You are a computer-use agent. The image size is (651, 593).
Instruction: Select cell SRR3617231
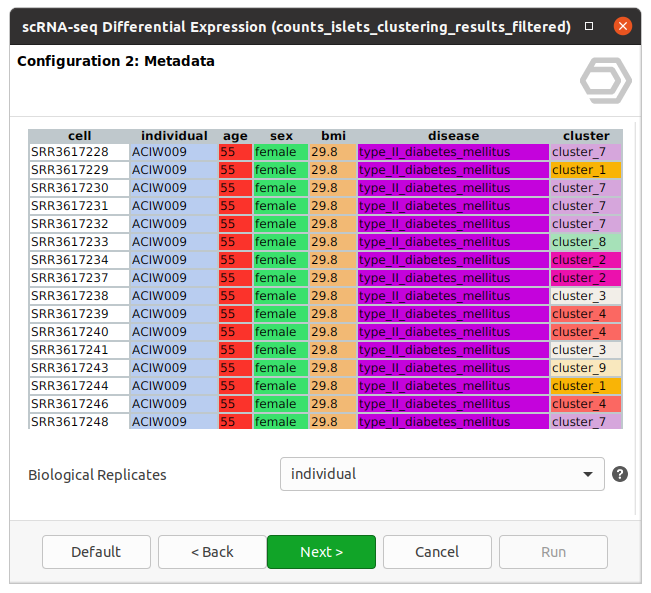79,206
